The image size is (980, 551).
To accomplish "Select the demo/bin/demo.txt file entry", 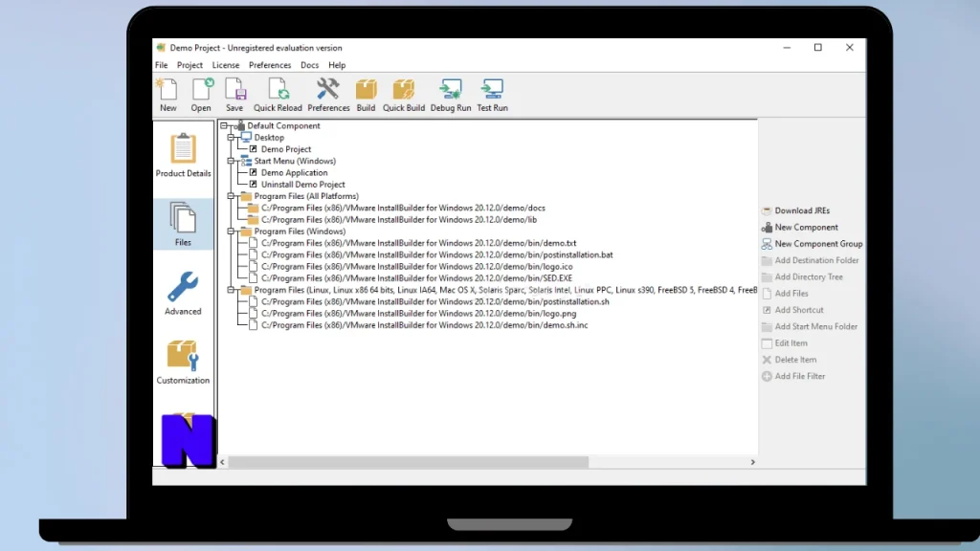I will click(419, 243).
